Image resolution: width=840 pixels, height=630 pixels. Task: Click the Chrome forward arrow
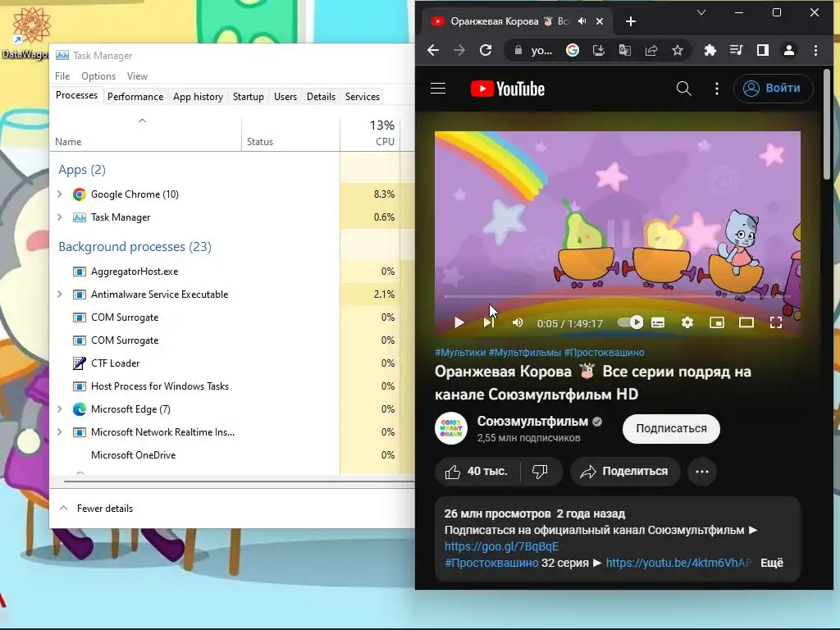tap(459, 50)
